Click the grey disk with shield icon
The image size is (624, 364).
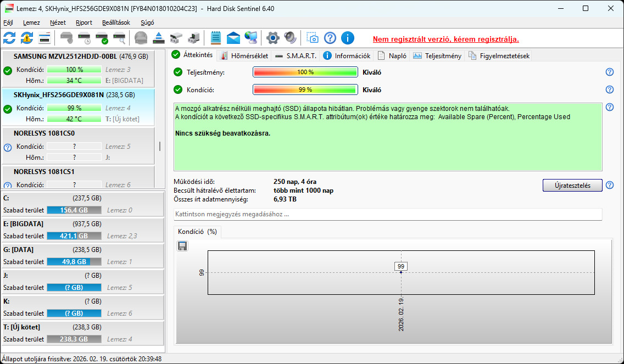pyautogui.click(x=67, y=38)
